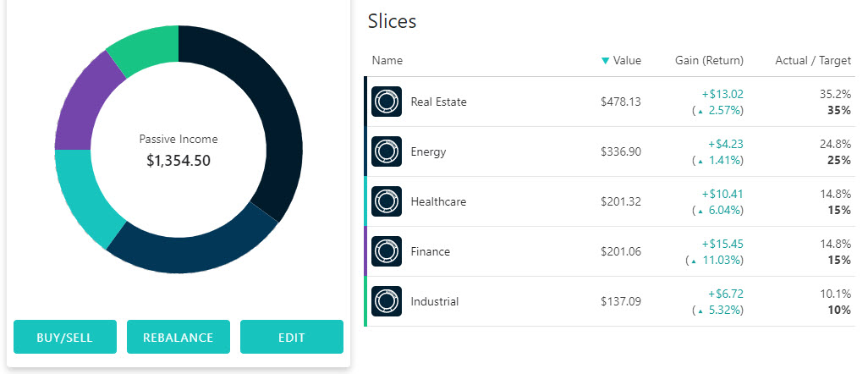The height and width of the screenshot is (374, 868).
Task: Click the REBALANCE button
Action: (x=179, y=337)
